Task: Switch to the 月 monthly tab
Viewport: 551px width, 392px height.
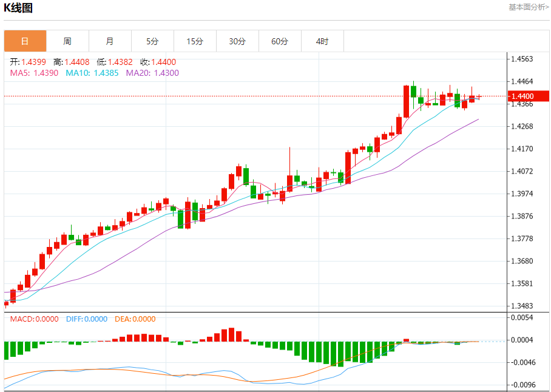Action: pyautogui.click(x=110, y=41)
